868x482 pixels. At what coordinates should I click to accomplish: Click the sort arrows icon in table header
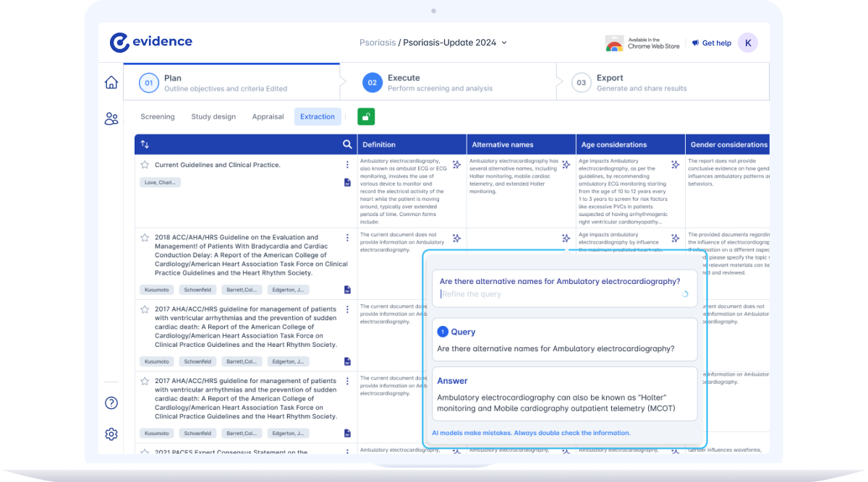[x=145, y=145]
